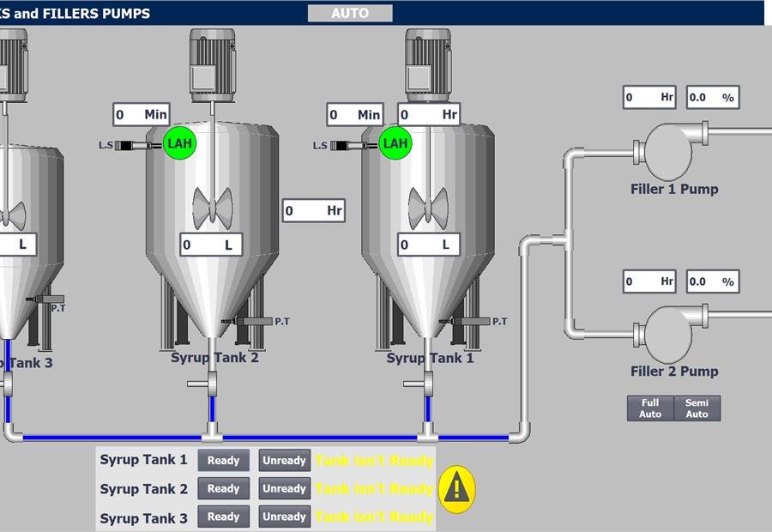Click the yellow warning triangle icon
Screen dimensions: 772x532
[457, 489]
